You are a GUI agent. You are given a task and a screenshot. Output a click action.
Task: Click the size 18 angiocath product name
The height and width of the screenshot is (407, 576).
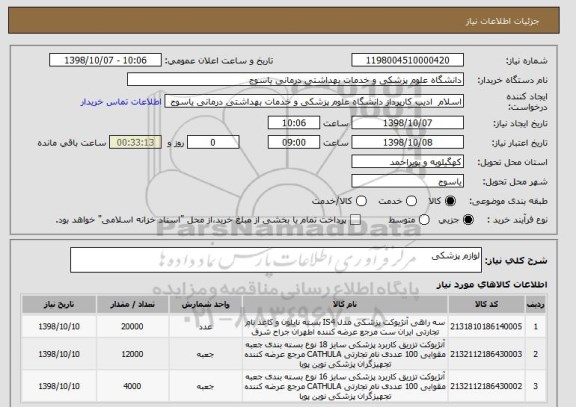click(345, 354)
